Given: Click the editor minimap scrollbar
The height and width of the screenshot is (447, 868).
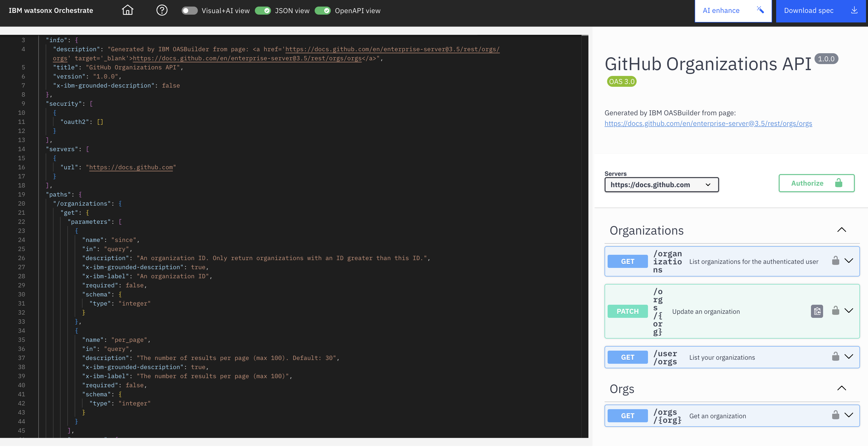Looking at the screenshot, I should coord(585,236).
